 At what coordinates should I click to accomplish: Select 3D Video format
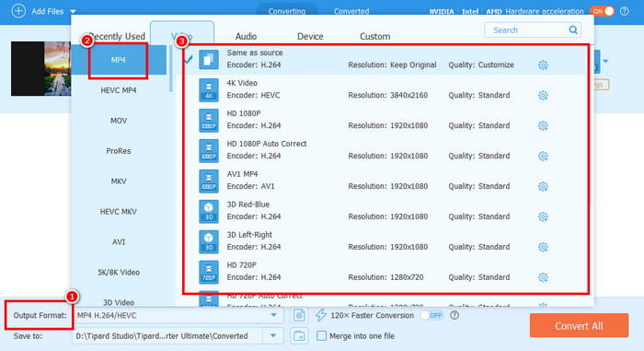[119, 302]
